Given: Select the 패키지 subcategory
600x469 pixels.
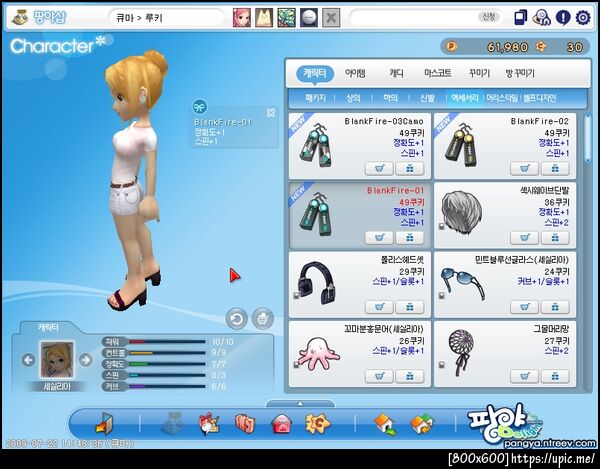Looking at the screenshot, I should pos(315,98).
